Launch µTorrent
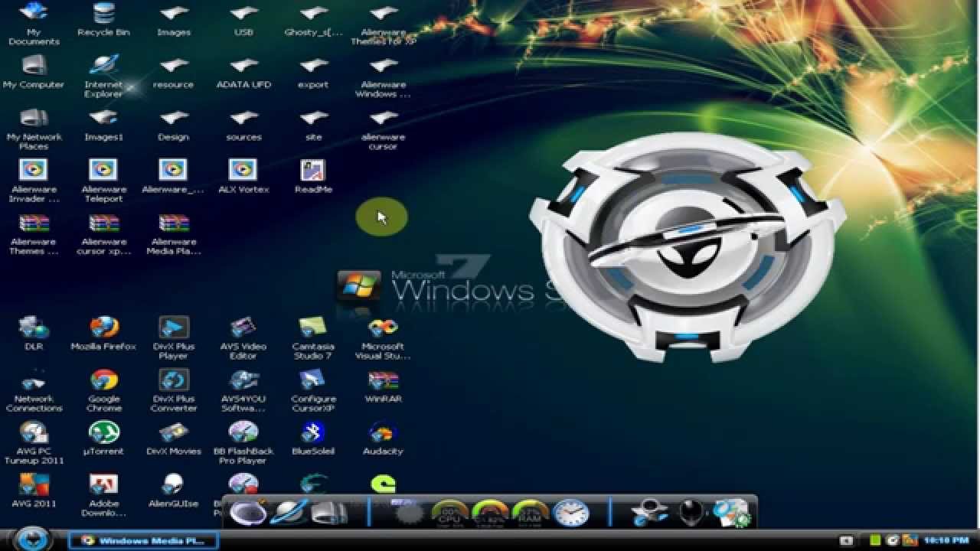980x551 pixels. (103, 439)
